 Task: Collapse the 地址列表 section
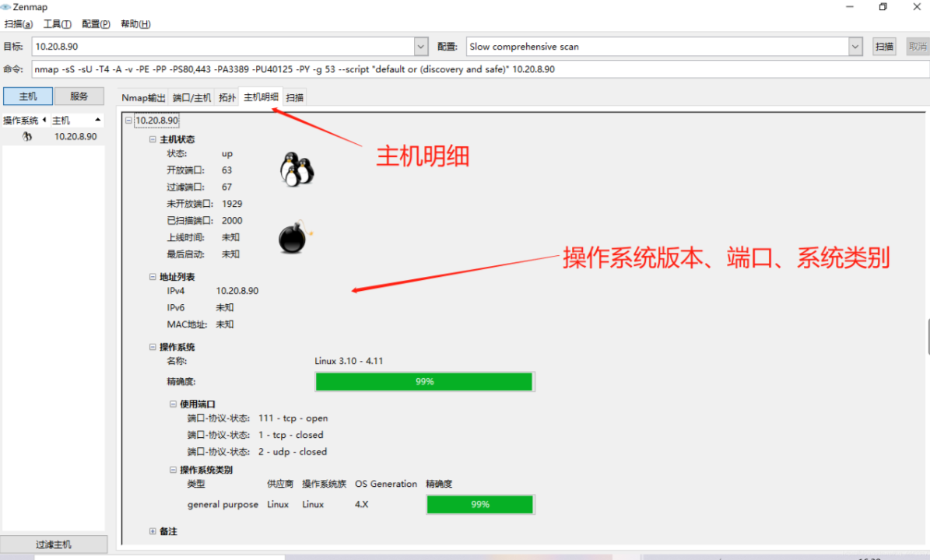[x=153, y=277]
